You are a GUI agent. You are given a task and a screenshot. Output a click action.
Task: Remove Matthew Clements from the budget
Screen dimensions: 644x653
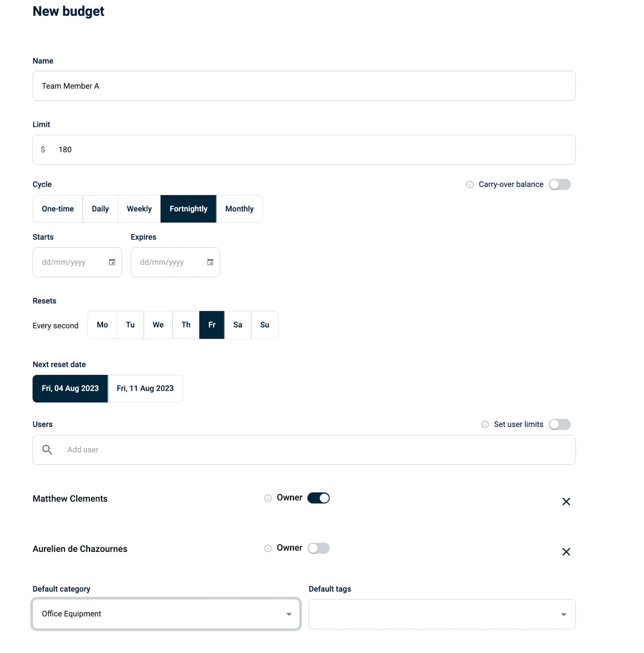566,501
